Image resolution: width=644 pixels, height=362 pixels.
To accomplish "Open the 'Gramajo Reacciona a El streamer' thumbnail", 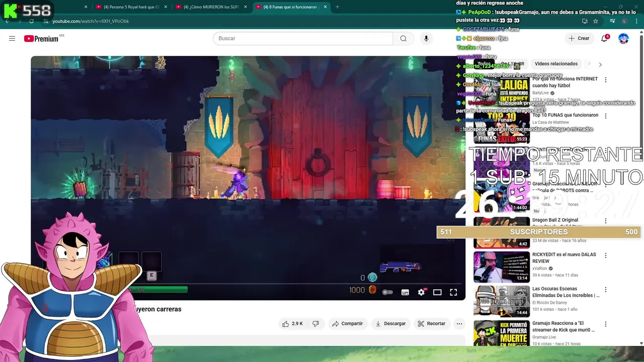I will 501,333.
